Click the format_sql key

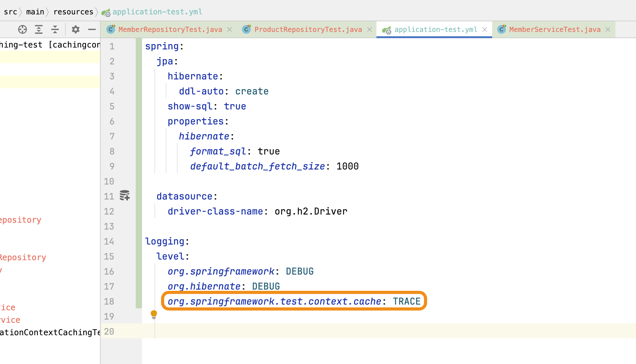click(218, 151)
